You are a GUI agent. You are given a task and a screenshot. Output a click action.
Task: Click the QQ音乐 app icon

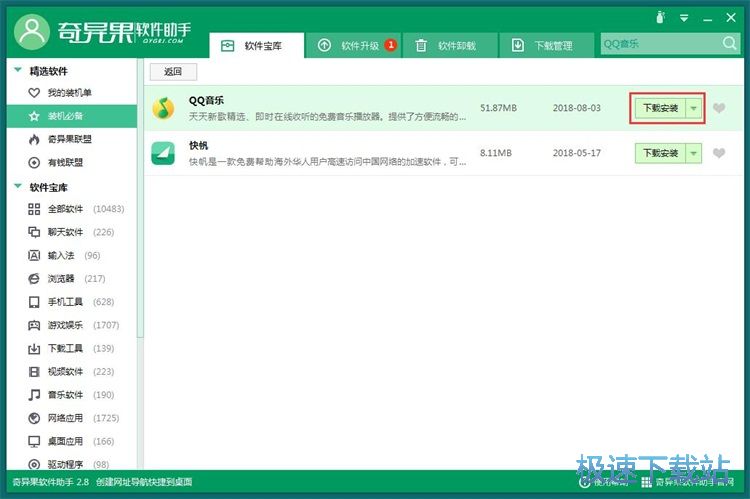(164, 108)
